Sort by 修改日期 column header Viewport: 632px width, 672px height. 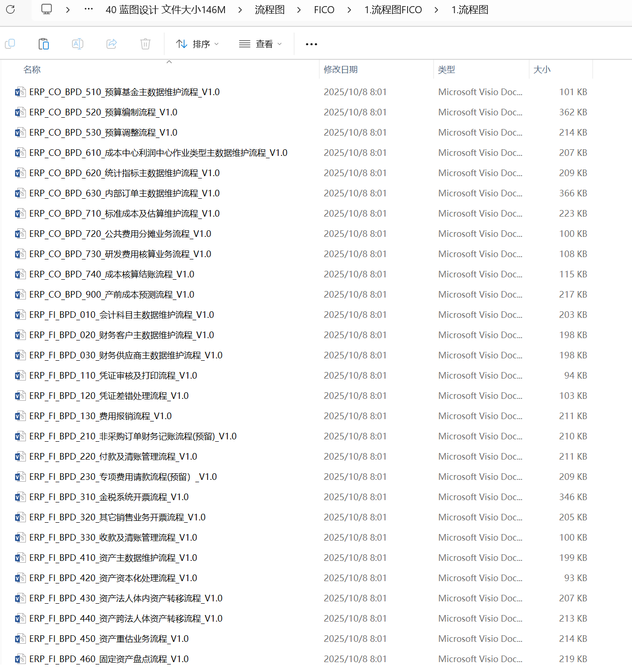point(341,70)
